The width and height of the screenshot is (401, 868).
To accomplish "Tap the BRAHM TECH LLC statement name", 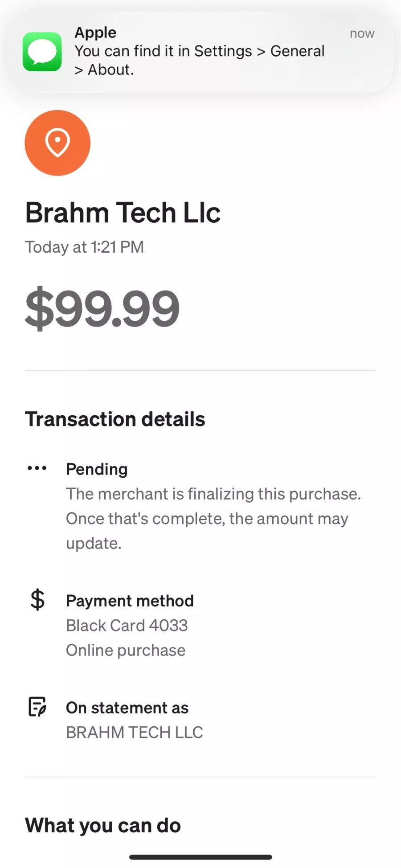I will click(134, 733).
